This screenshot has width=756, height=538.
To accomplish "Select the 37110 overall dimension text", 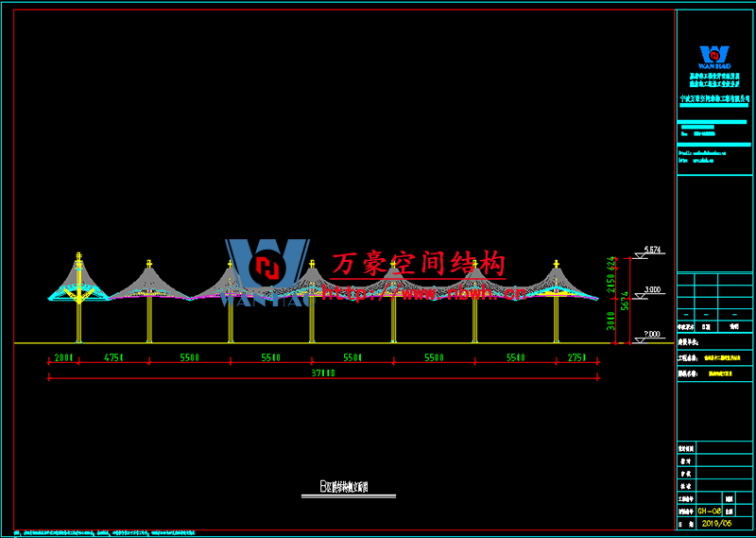I will pos(321,373).
